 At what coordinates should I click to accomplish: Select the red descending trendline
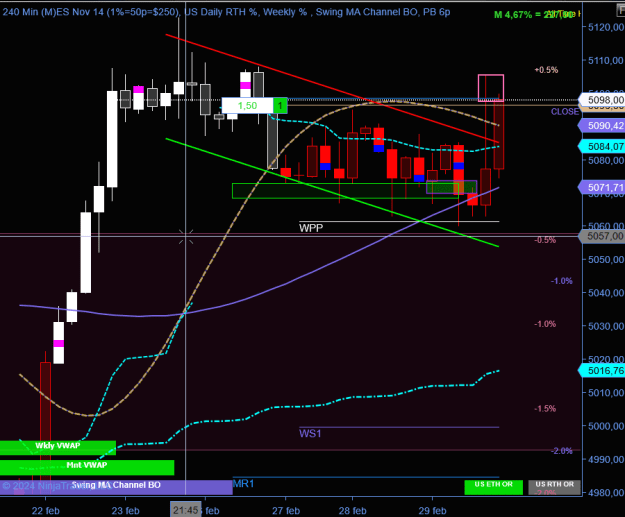[x=332, y=88]
